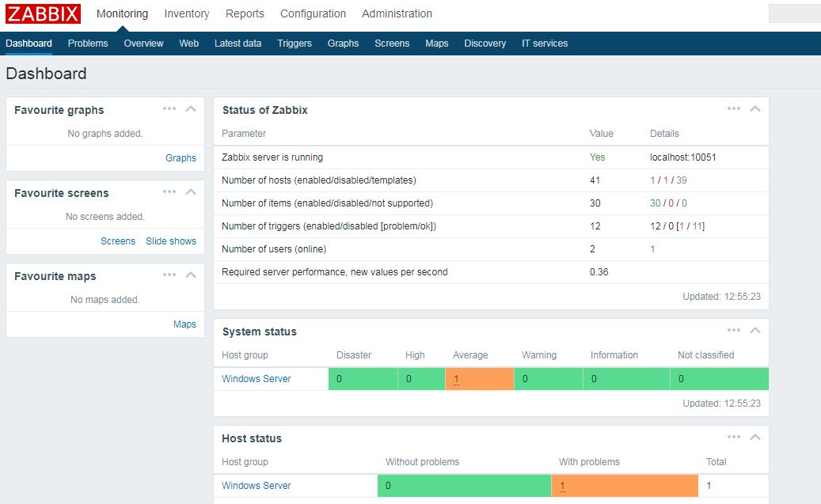Click 'Number of users (online)' row label
This screenshot has width=821, height=504.
click(274, 249)
